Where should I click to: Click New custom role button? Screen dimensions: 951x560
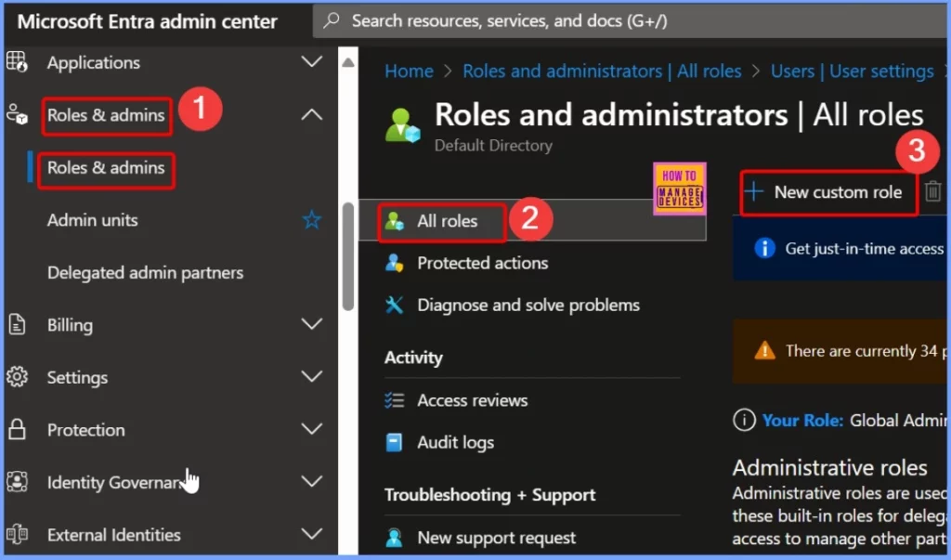[828, 192]
